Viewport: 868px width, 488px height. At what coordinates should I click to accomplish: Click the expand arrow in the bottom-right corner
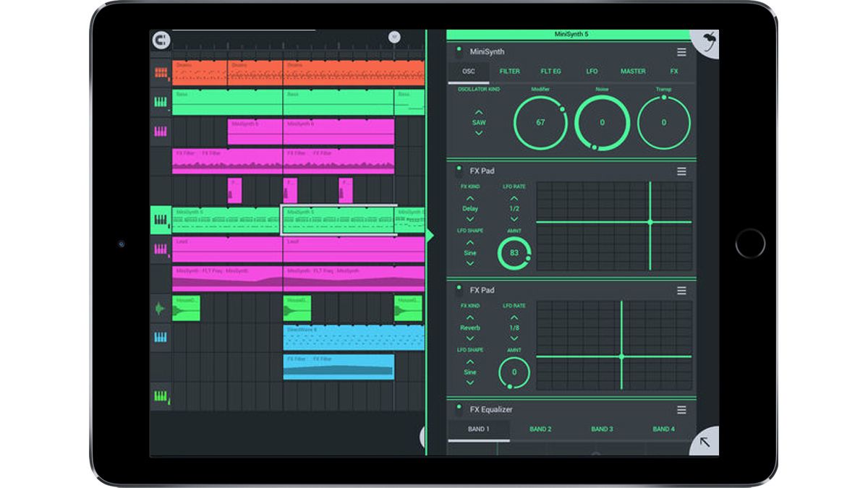pyautogui.click(x=705, y=442)
